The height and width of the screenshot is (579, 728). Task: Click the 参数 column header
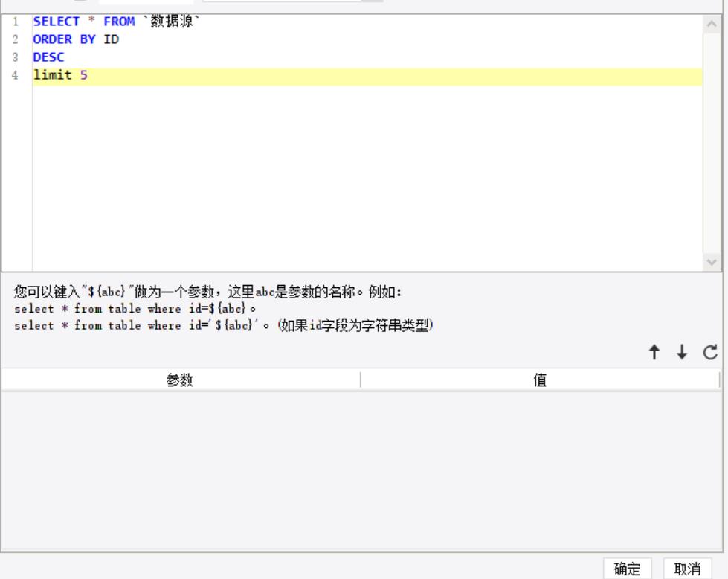tap(180, 380)
